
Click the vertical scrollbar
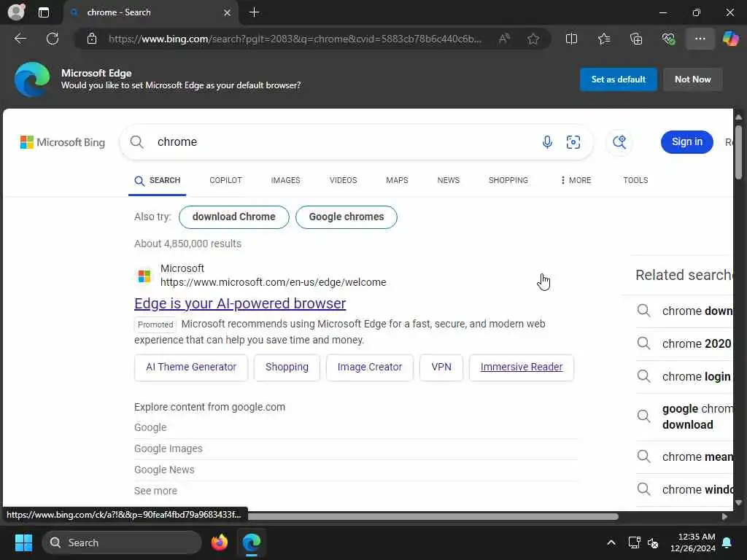point(738,152)
